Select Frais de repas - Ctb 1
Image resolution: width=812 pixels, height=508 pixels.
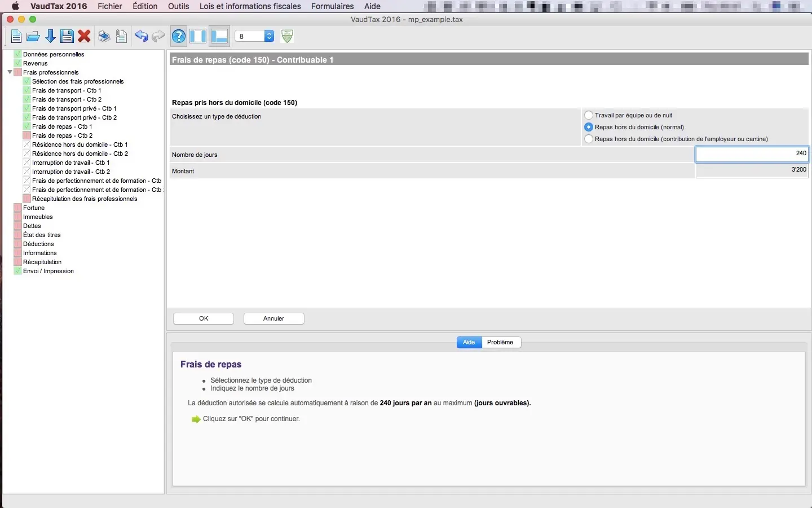pyautogui.click(x=62, y=126)
